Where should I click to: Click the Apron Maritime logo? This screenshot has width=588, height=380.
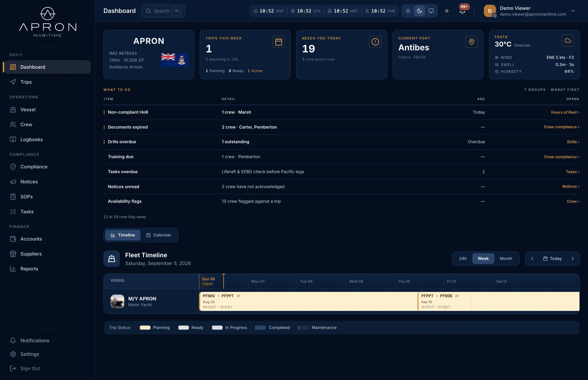(x=47, y=22)
